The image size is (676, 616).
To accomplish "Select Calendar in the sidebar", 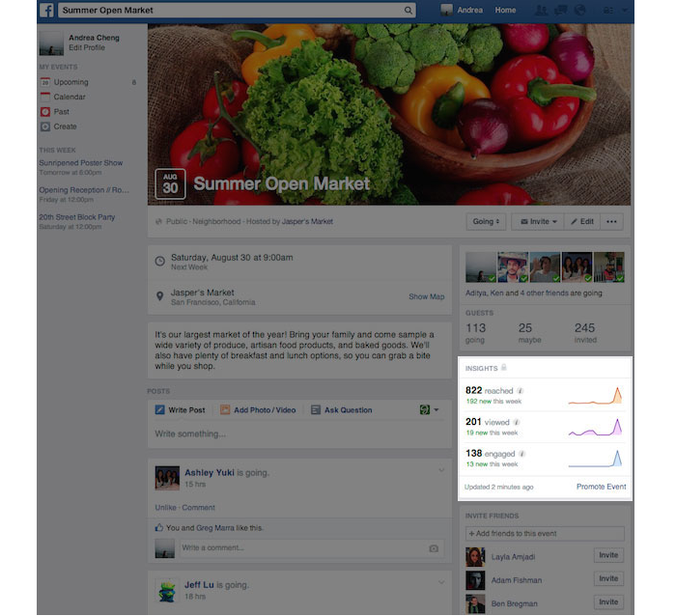I will pyautogui.click(x=70, y=97).
